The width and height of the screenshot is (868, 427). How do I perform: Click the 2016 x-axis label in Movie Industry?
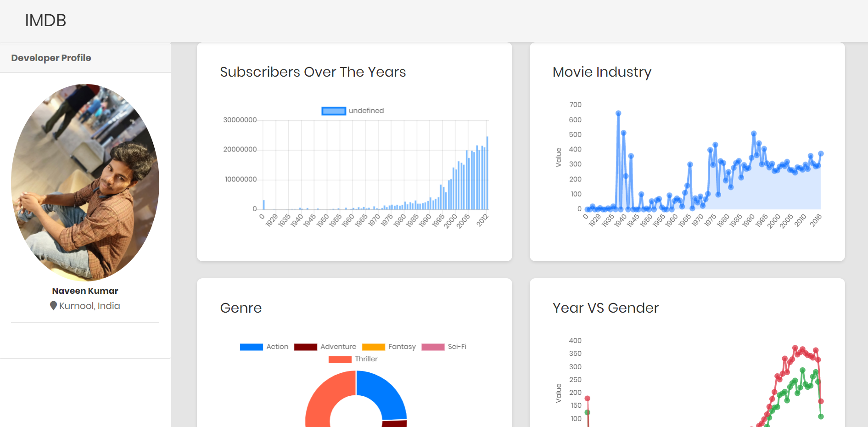(815, 220)
